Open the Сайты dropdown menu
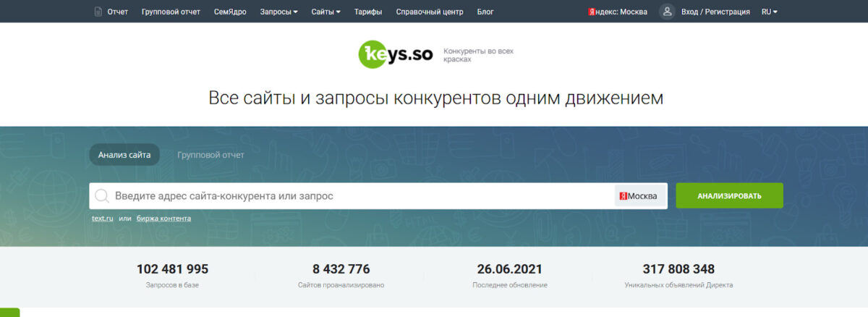This screenshot has width=868, height=317. click(x=325, y=12)
